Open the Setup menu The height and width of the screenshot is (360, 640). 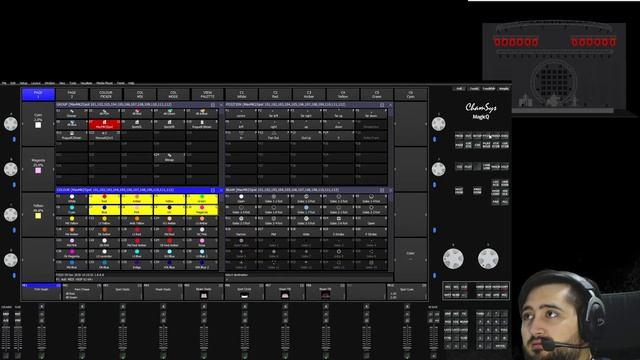(x=24, y=83)
